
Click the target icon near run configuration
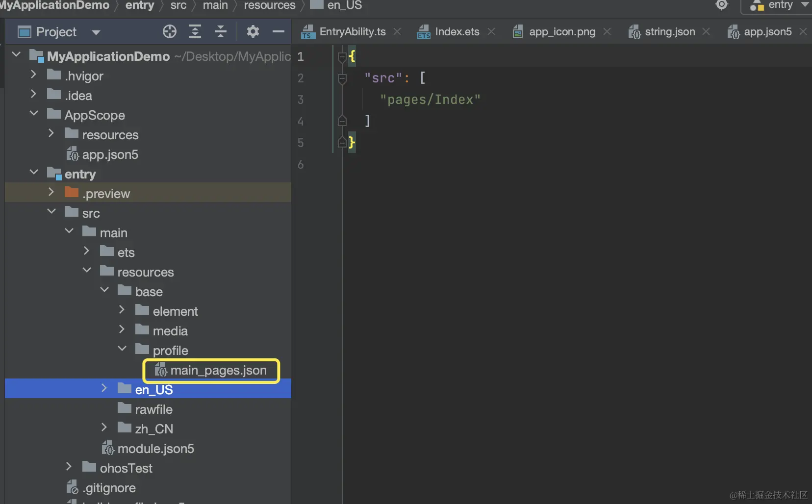pyautogui.click(x=722, y=5)
